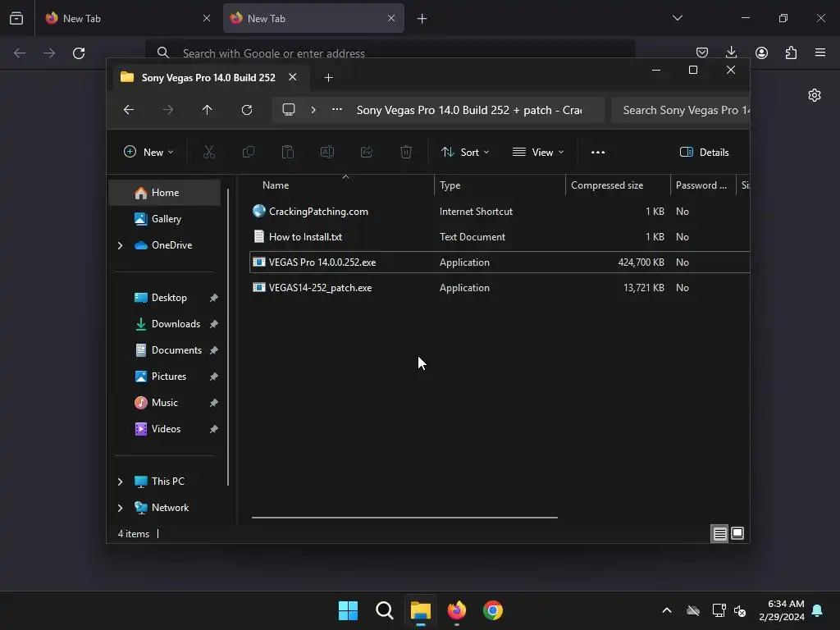
Task: Switch to large thumbnails view icon
Action: pos(737,533)
